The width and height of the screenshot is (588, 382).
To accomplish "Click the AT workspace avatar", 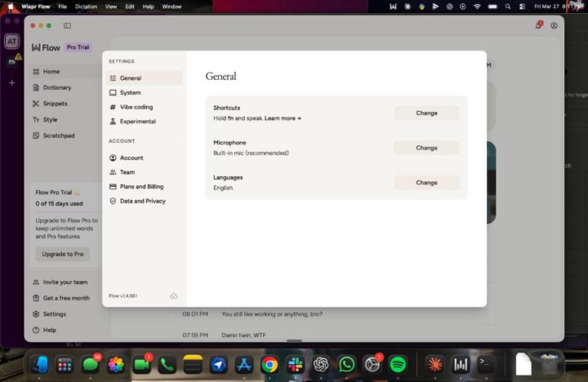I will (12, 42).
